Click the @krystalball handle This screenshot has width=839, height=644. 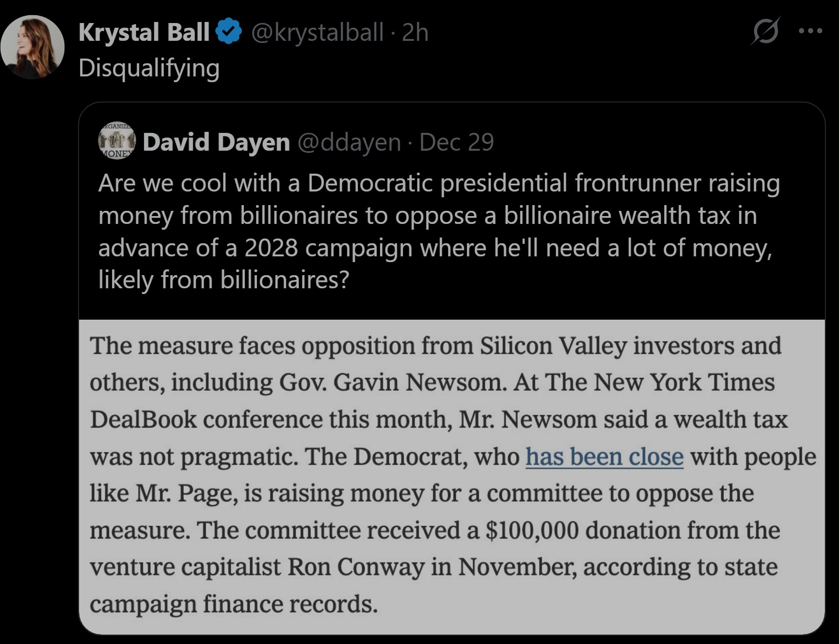pyautogui.click(x=317, y=32)
